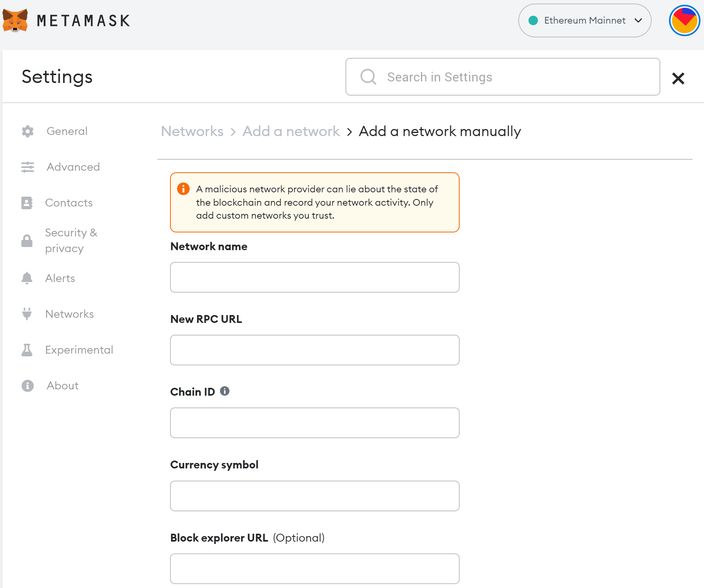Click the Chain ID info icon
Viewport: 704px width, 588px height.
[225, 391]
